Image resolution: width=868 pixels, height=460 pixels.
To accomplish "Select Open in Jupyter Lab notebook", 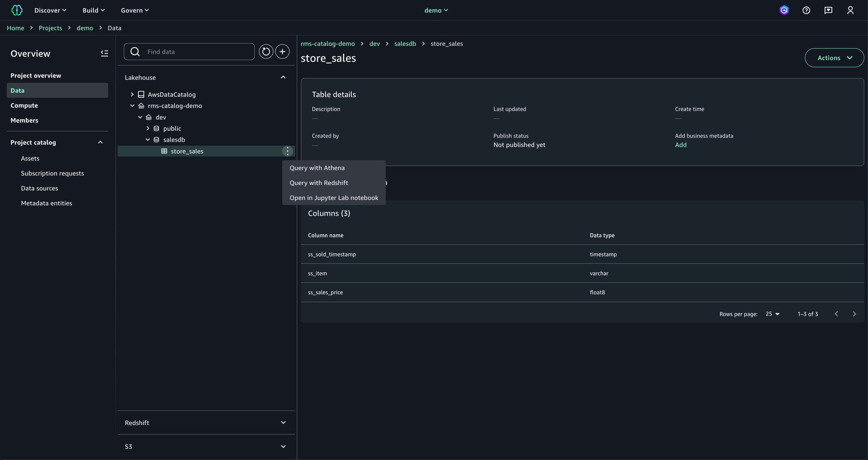I will pyautogui.click(x=334, y=198).
